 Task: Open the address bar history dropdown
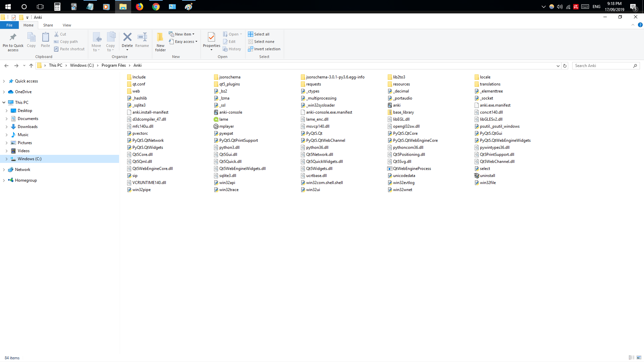(x=558, y=66)
